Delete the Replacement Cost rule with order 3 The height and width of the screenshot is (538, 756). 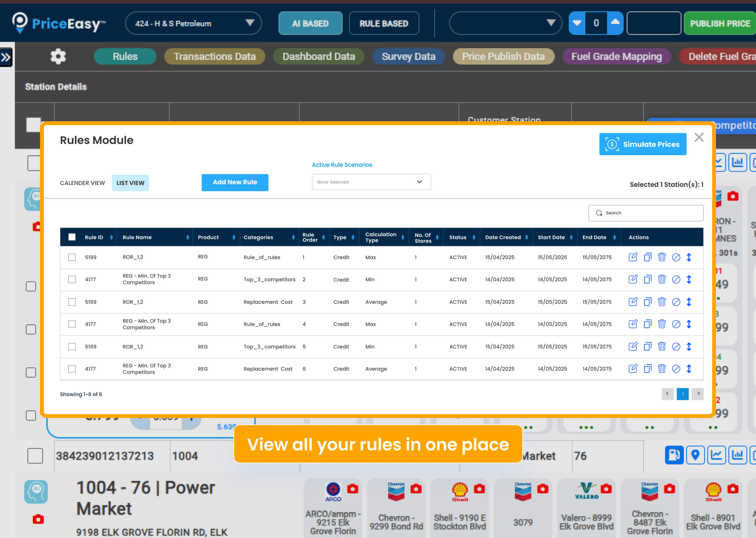tap(661, 302)
